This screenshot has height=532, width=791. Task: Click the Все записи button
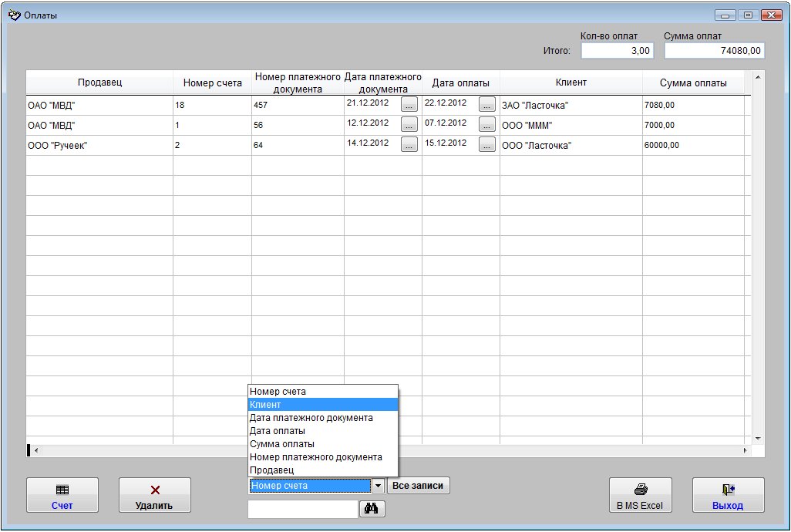418,486
